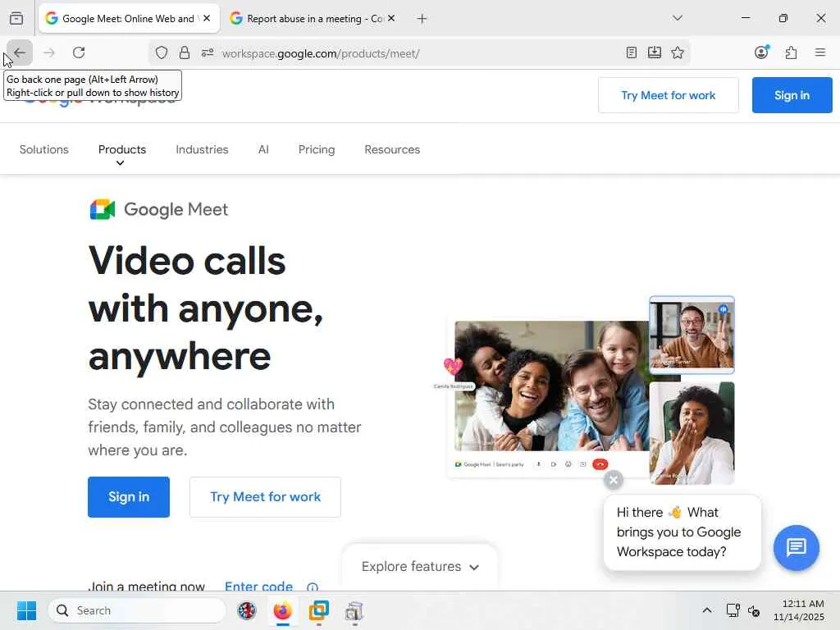
Task: Open the Products menu
Action: 122,149
